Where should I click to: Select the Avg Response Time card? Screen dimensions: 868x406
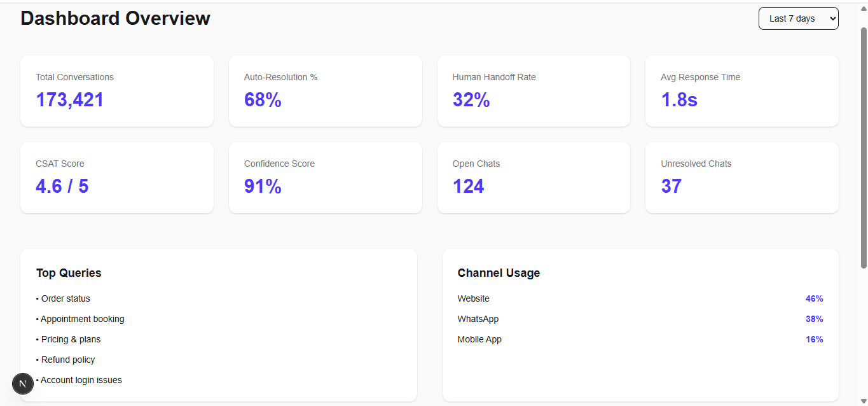tap(741, 91)
